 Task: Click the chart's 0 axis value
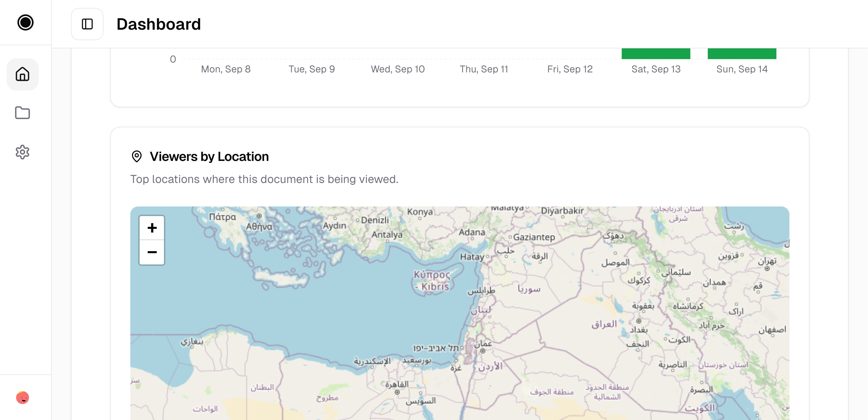173,59
